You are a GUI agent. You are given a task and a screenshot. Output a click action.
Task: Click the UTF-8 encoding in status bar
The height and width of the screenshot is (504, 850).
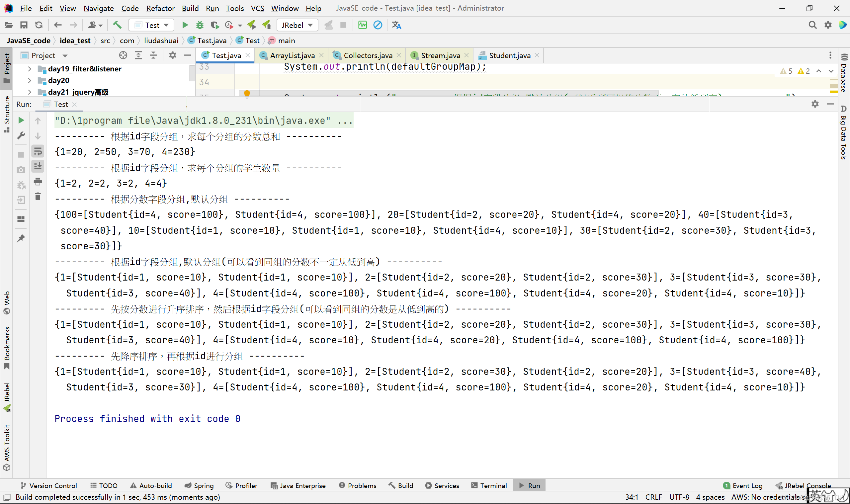pyautogui.click(x=679, y=497)
